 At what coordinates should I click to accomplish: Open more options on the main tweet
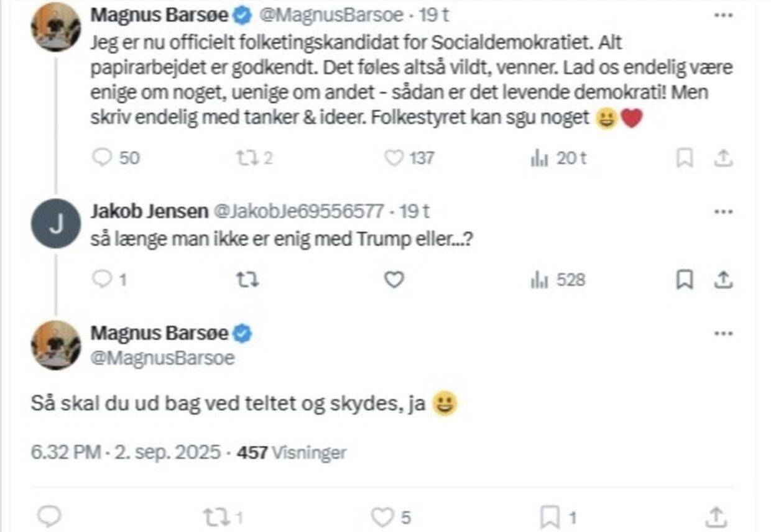tap(723, 334)
